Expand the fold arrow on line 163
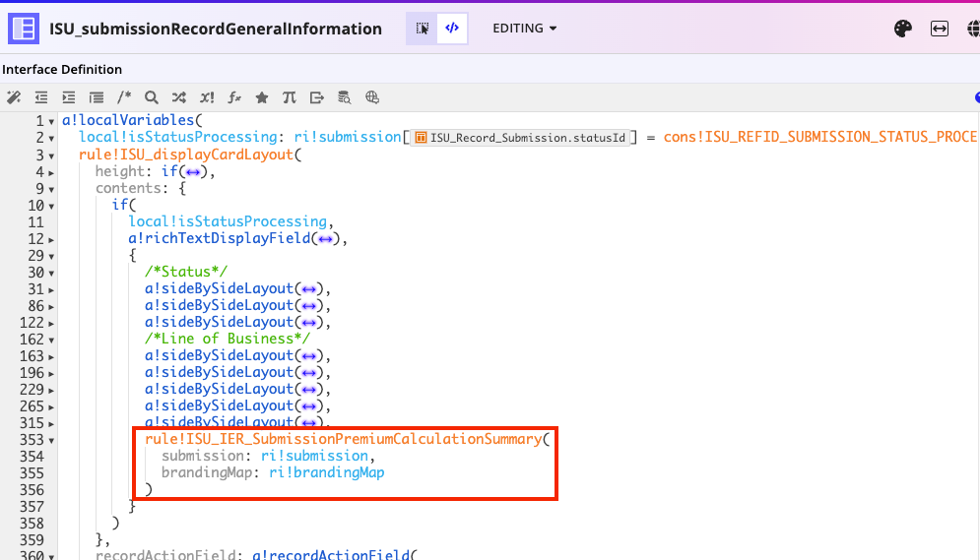The height and width of the screenshot is (560, 980). click(x=51, y=357)
